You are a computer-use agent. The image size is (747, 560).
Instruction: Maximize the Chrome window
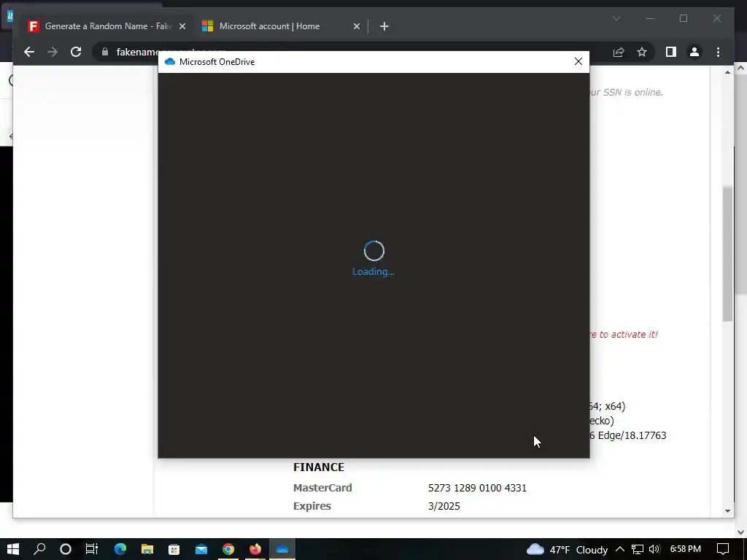[x=683, y=18]
